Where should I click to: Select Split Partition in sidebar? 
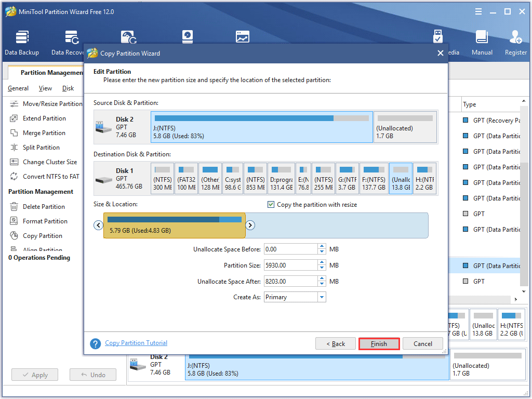coord(35,148)
